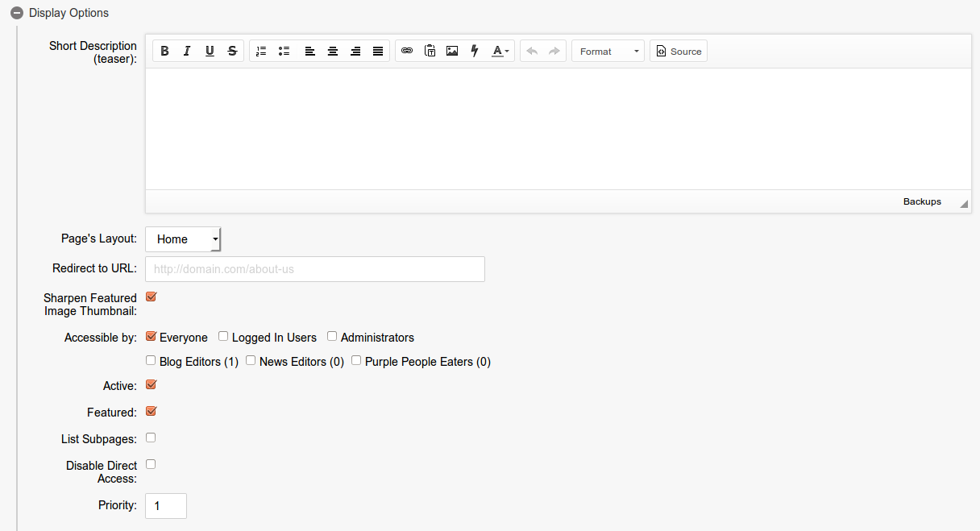This screenshot has width=980, height=531.
Task: Click the paste as text icon
Action: tap(430, 52)
